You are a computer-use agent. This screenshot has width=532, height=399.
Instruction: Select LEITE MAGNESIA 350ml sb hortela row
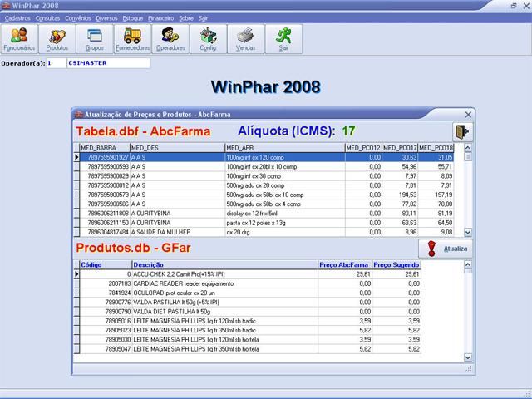click(x=247, y=349)
